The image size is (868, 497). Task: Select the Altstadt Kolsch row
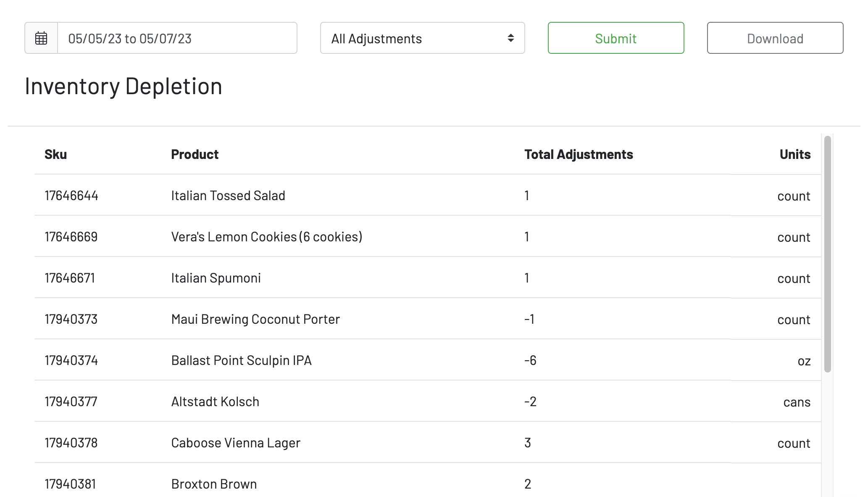215,402
